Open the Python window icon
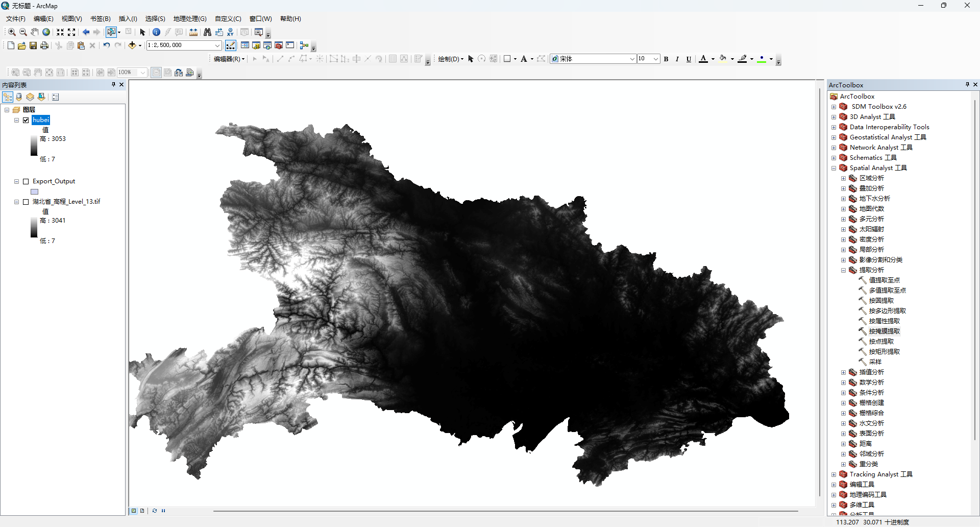The width and height of the screenshot is (980, 527). [290, 45]
